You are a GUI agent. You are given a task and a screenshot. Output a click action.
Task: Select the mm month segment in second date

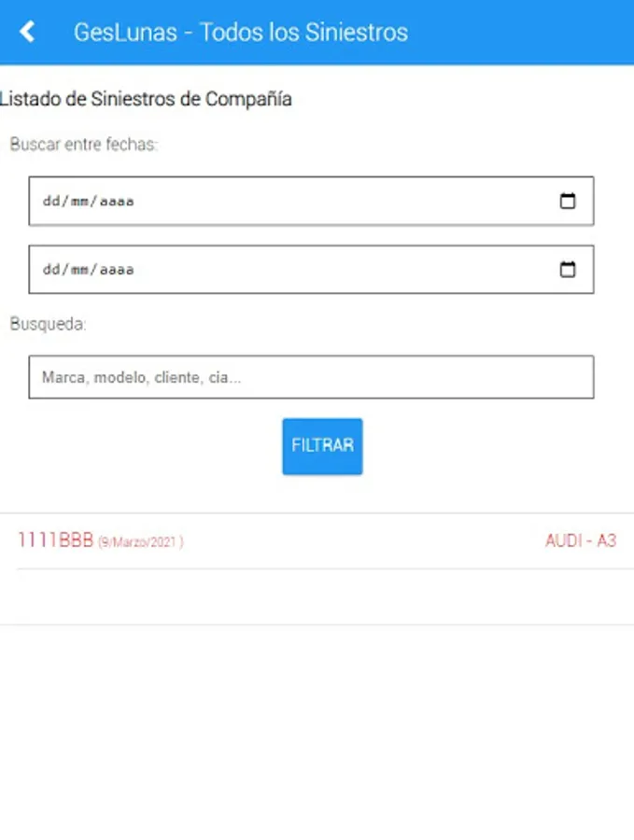point(79,269)
